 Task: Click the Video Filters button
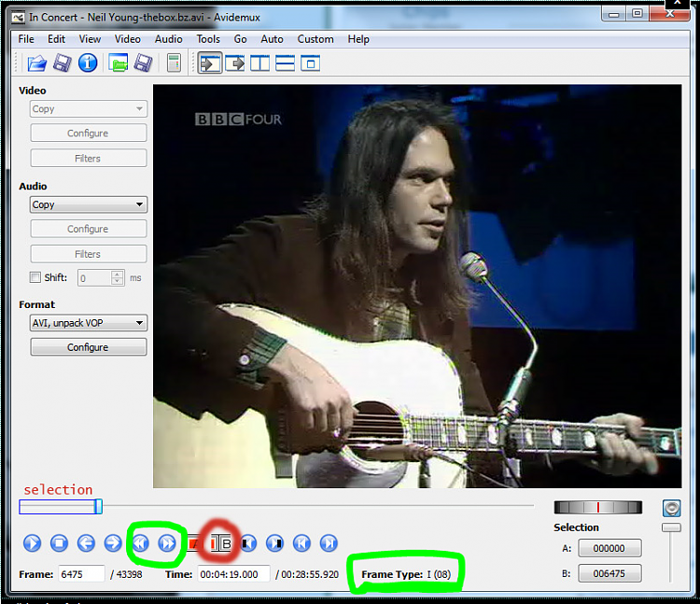click(x=89, y=158)
